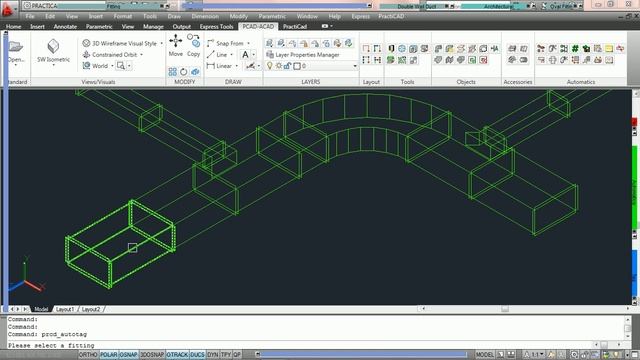Screen dimensions: 640x360
Task: Click the MODEL space button in status bar
Action: [484, 355]
